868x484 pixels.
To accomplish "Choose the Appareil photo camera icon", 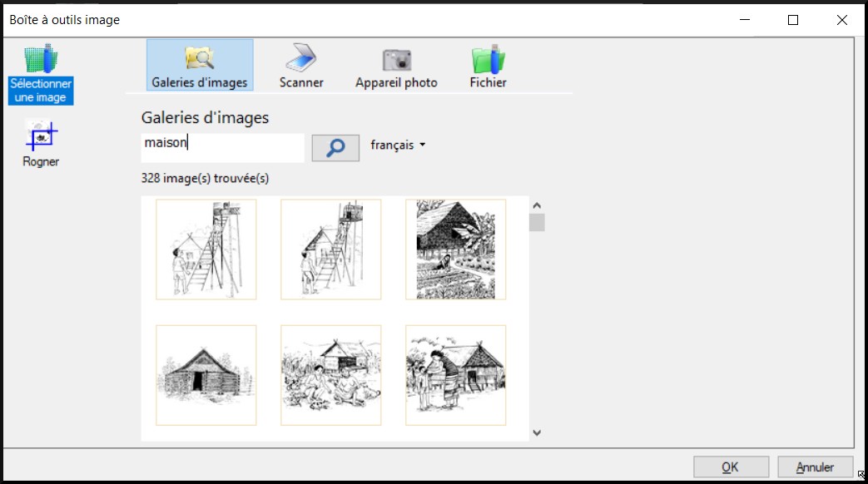I will [x=396, y=58].
